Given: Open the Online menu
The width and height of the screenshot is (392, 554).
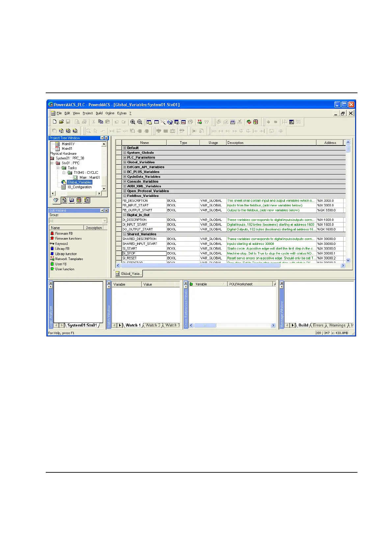Looking at the screenshot, I should [110, 113].
